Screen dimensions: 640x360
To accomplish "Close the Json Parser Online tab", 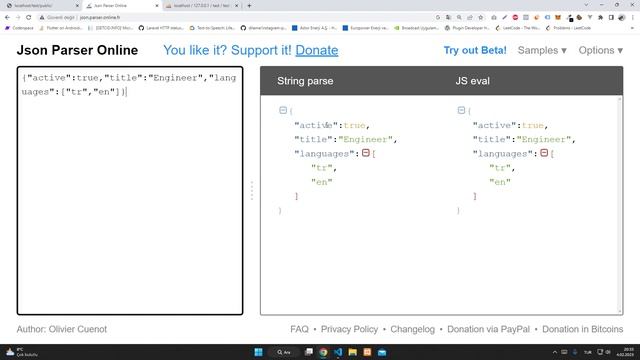I will pos(157,6).
